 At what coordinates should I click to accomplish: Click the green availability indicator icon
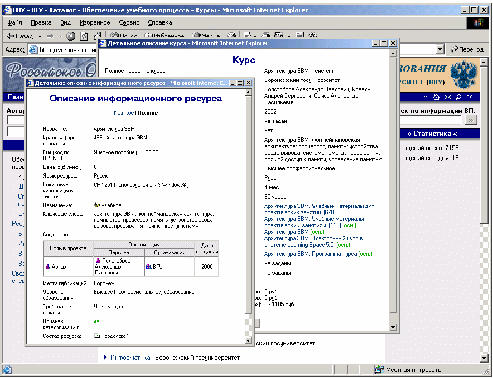(96, 322)
